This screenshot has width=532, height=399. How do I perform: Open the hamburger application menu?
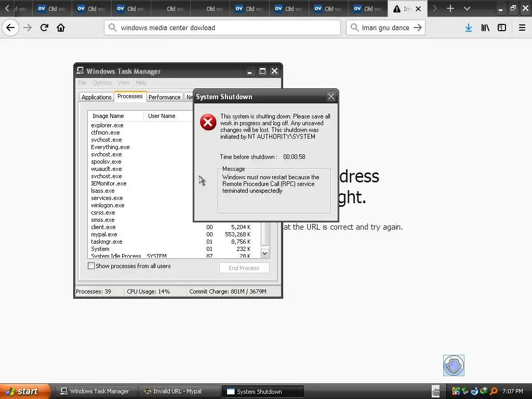[x=522, y=28]
